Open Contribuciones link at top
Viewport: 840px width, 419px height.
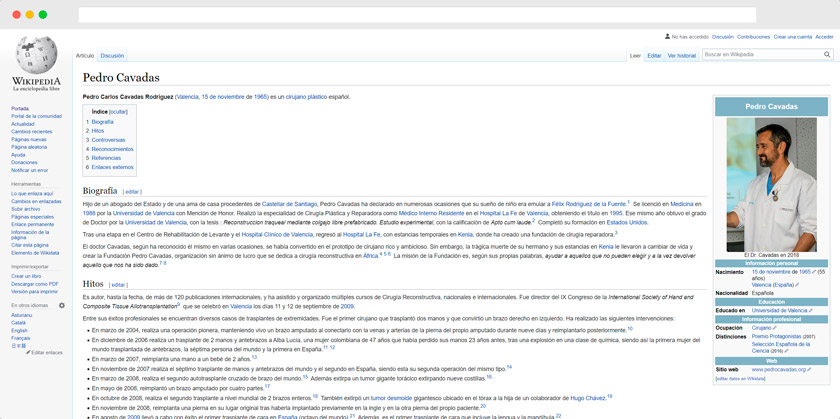click(753, 37)
